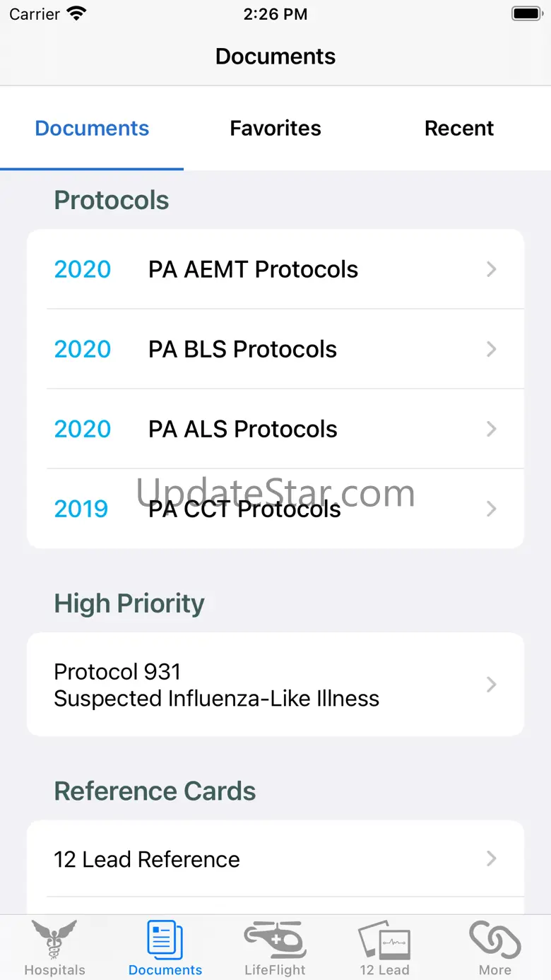Image resolution: width=551 pixels, height=980 pixels.
Task: Open PA AEMT Protocols document
Action: click(253, 269)
